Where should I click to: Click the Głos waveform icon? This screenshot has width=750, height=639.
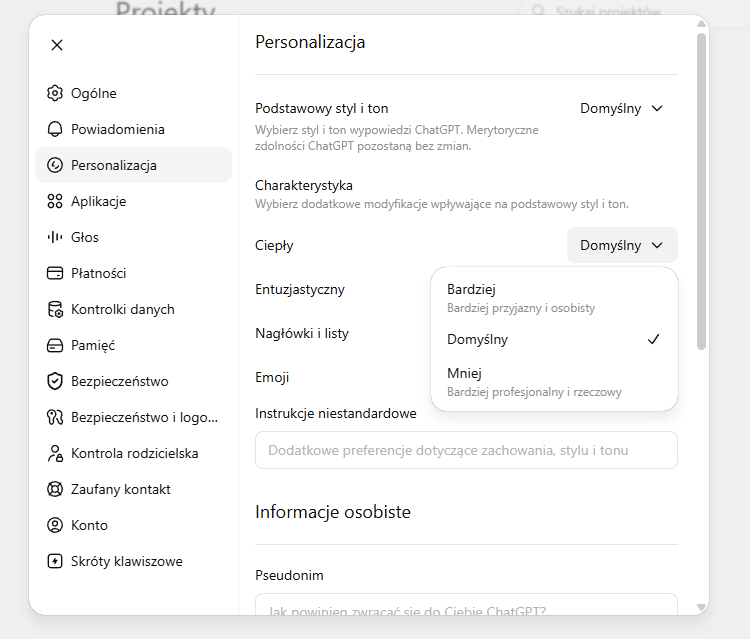pos(55,237)
